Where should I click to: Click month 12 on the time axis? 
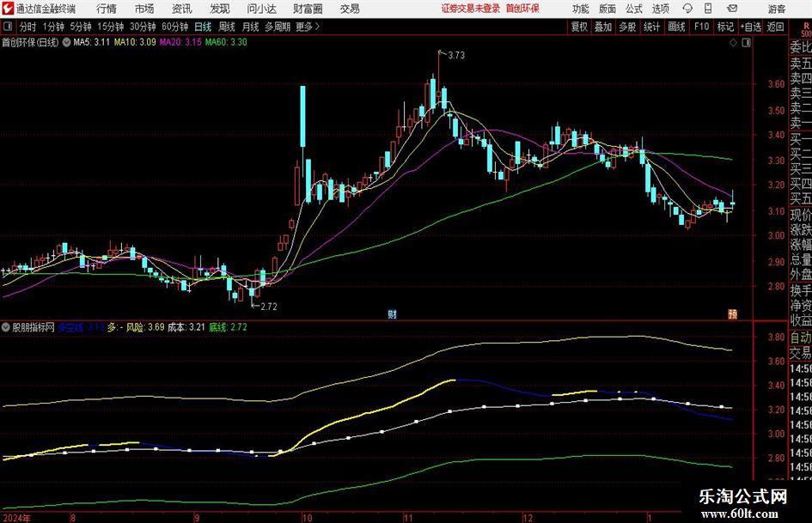(528, 518)
